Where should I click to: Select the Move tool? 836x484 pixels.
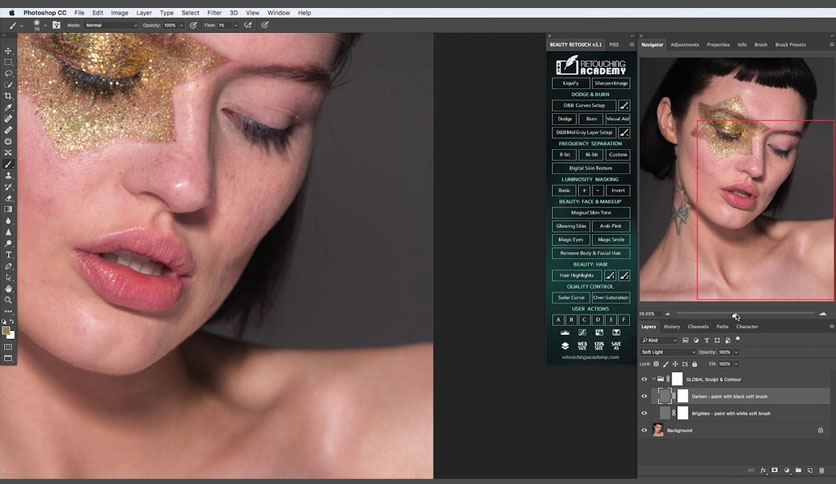(8, 51)
